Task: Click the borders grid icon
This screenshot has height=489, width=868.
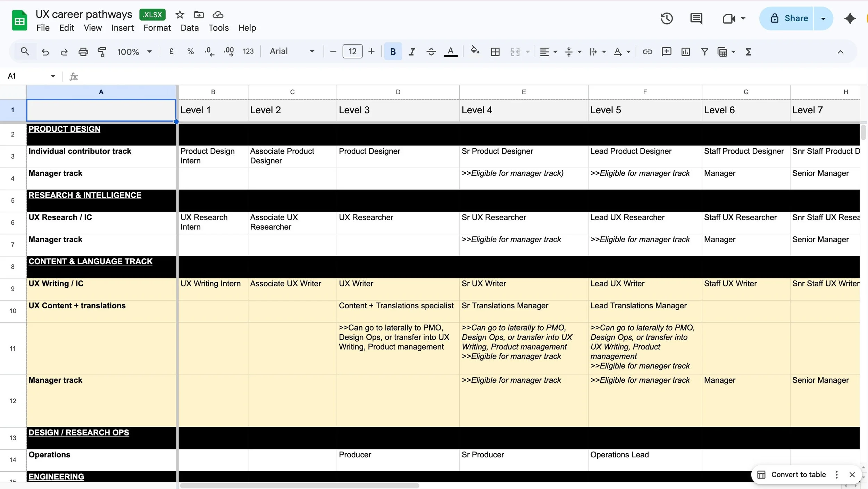Action: pos(495,52)
